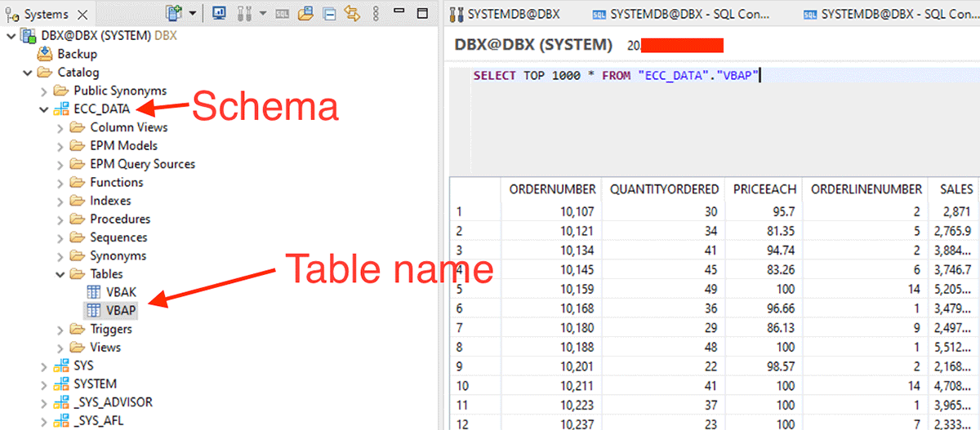The width and height of the screenshot is (980, 430).
Task: Open the Systems view three-dot menu
Action: 378,13
